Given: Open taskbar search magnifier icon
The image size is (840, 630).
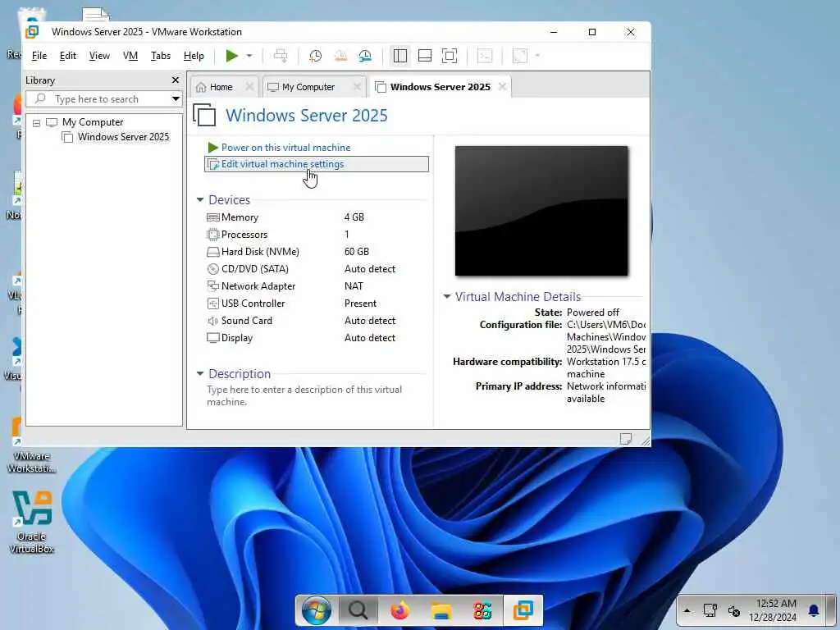Looking at the screenshot, I should pyautogui.click(x=358, y=610).
